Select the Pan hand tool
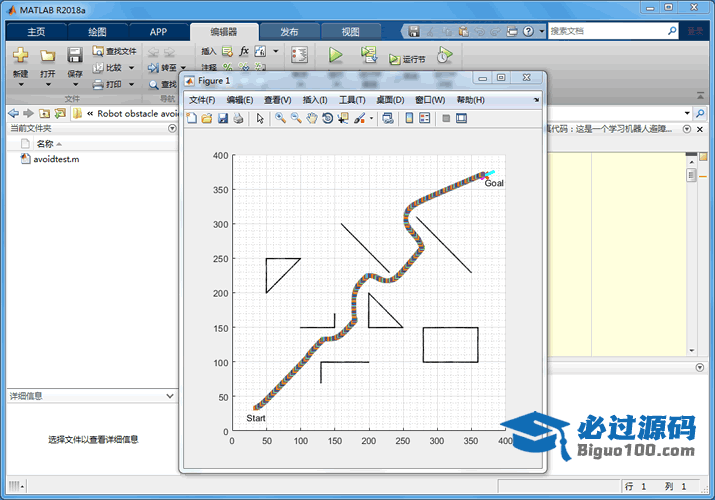715x500 pixels. [311, 118]
